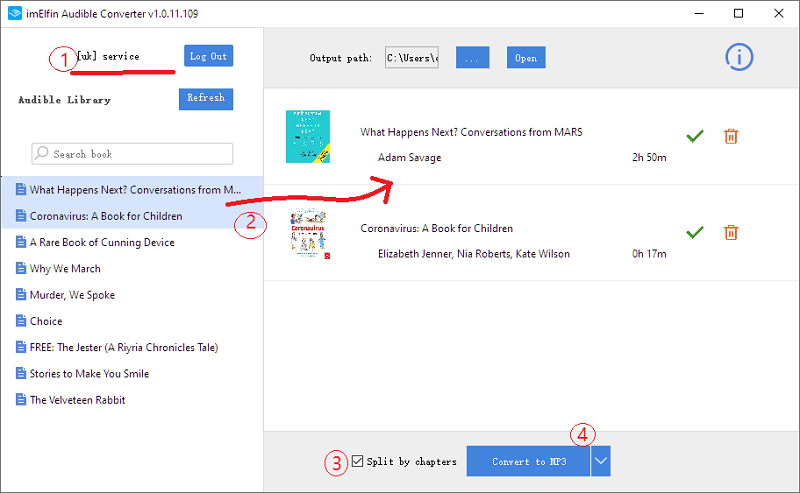This screenshot has height=493, width=800.
Task: Click duration '0h 17m'
Action: [649, 254]
